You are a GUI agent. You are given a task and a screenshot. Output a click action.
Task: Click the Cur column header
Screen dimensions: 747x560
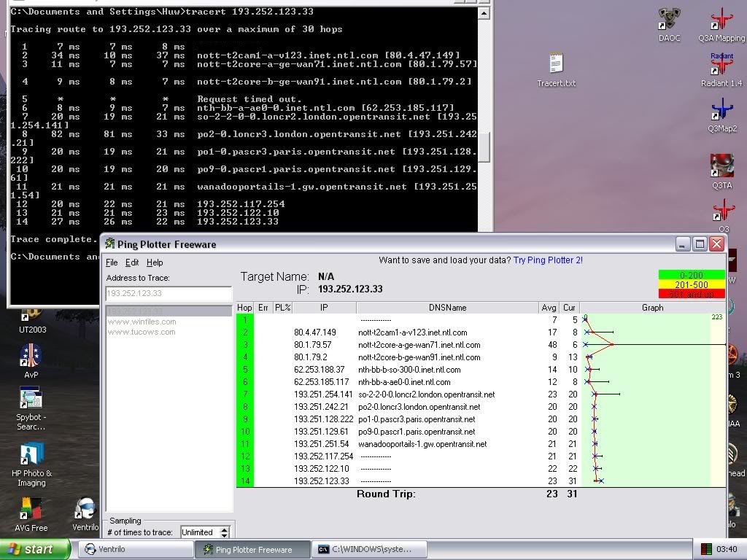[x=569, y=308]
